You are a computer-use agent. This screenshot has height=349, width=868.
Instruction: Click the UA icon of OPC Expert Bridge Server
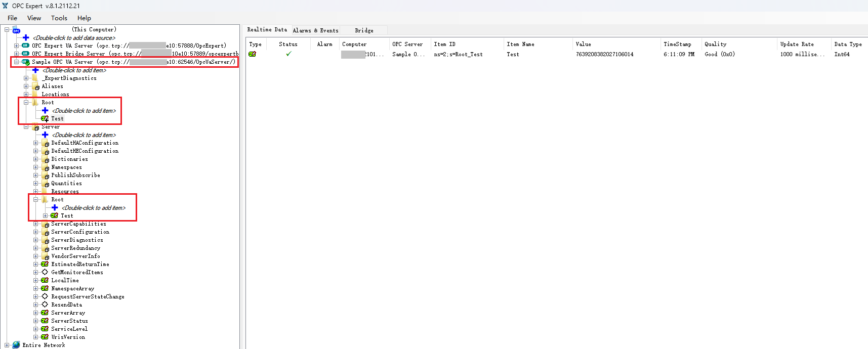[x=25, y=54]
